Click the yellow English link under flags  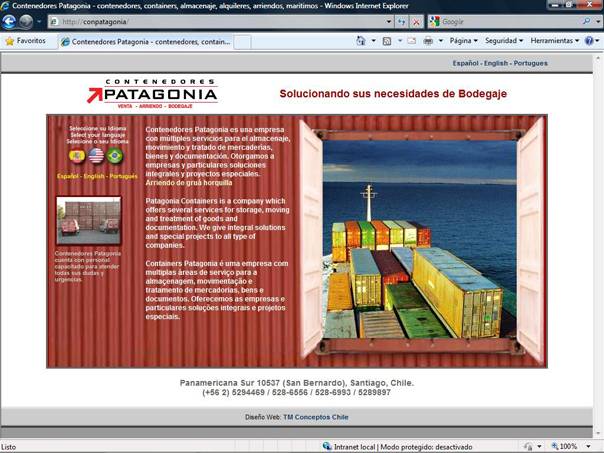coord(94,176)
